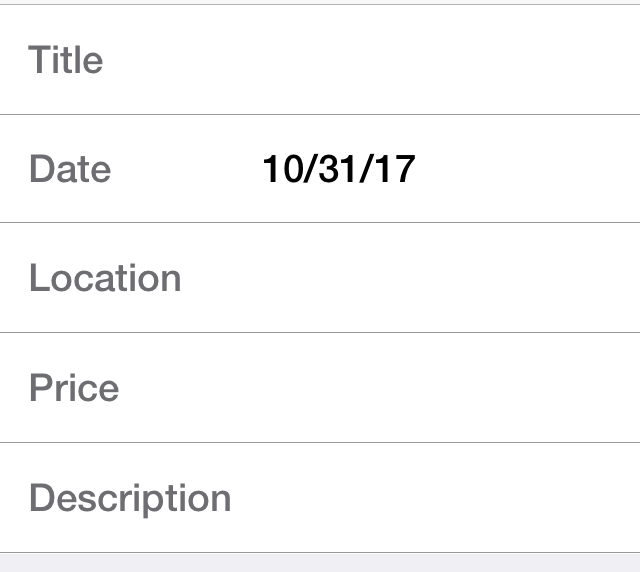Click the separator line under Title
This screenshot has width=640, height=572.
coord(320,115)
